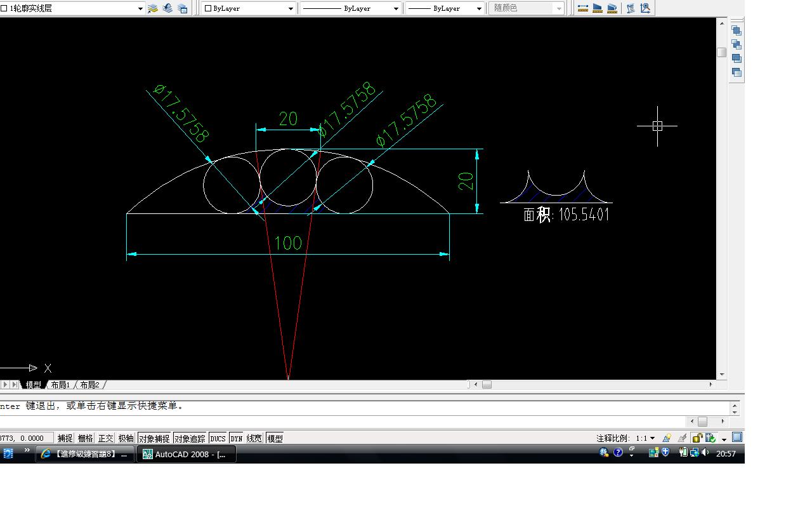
Task: Click the 模型 model space status button
Action: [275, 438]
